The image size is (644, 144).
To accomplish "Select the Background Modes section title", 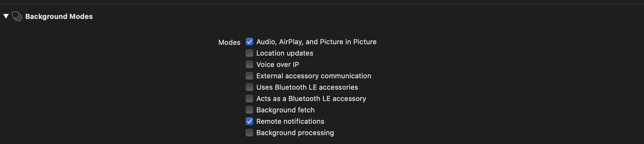I will (x=59, y=16).
